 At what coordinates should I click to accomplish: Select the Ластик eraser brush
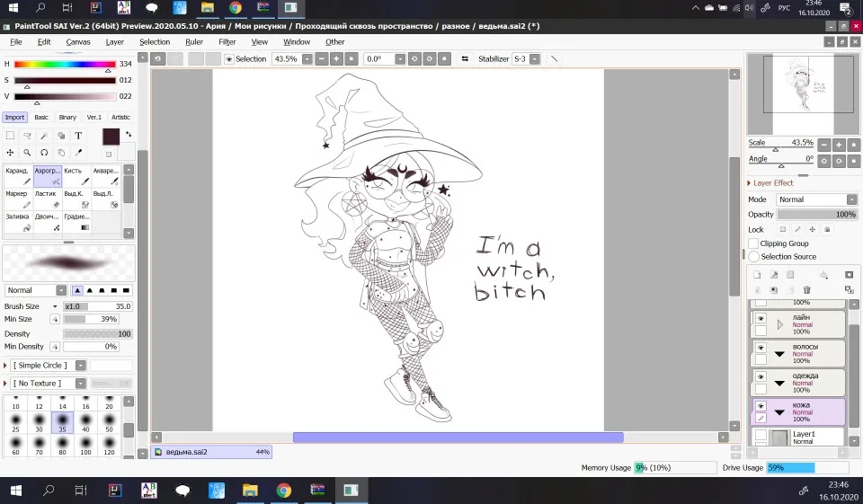(47, 199)
